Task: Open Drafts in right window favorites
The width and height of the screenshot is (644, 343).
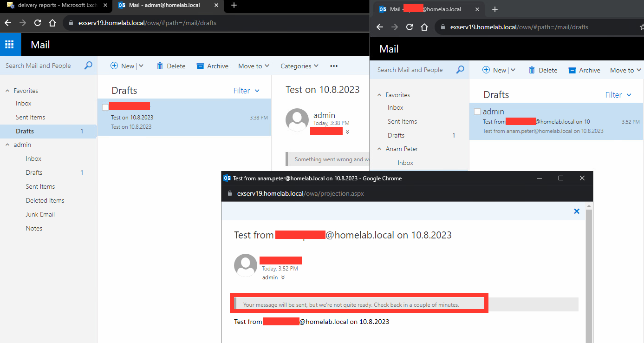Action: click(396, 135)
